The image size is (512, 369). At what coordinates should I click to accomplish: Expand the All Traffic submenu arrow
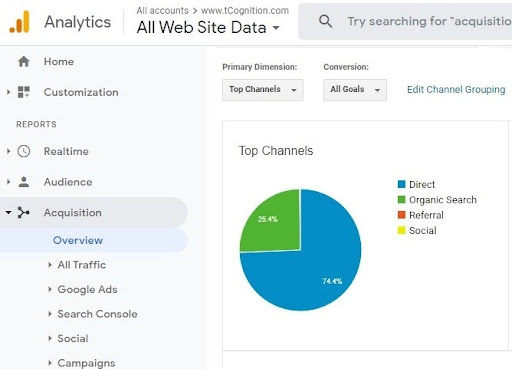(x=50, y=265)
